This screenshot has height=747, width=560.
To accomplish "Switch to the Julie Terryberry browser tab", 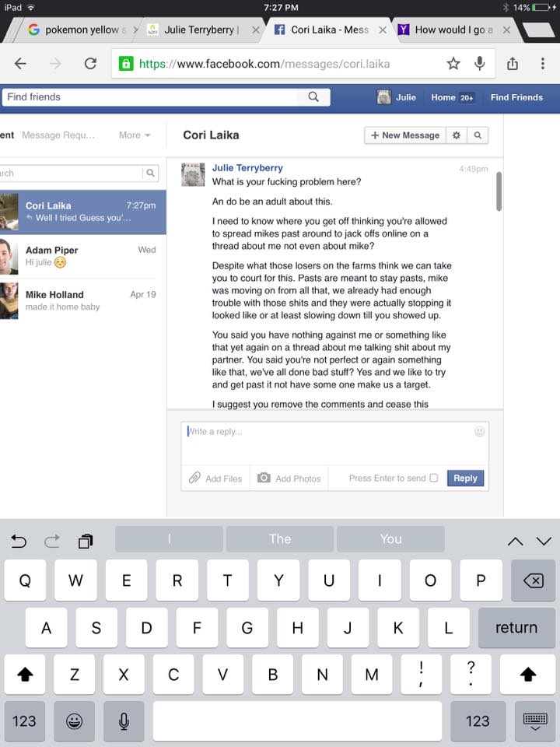I will point(199,30).
